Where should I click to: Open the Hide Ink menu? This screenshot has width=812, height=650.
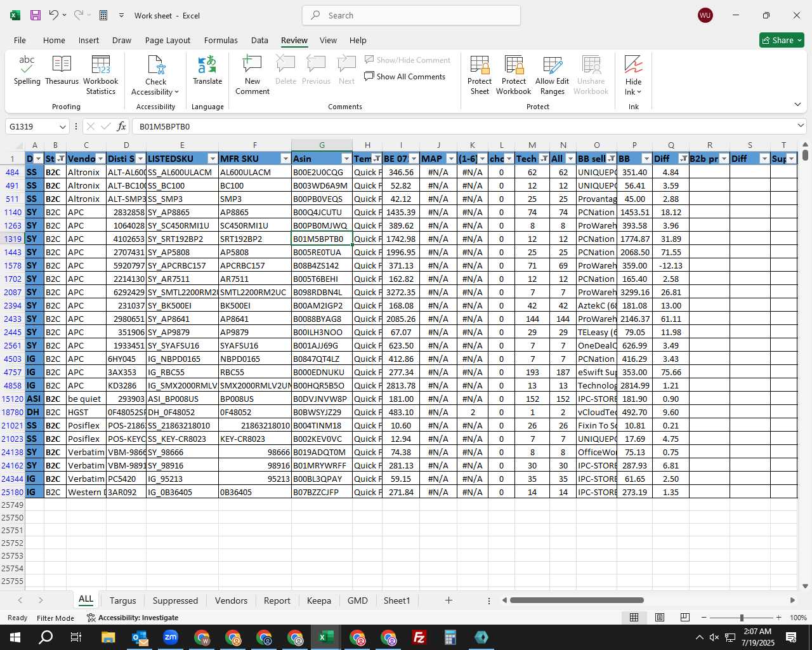(x=633, y=76)
